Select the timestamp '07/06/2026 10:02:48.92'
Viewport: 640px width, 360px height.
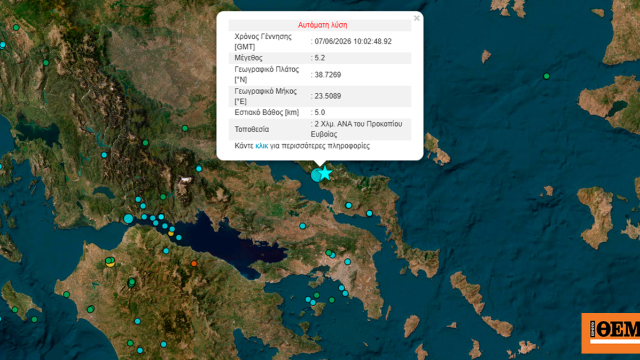pos(353,42)
